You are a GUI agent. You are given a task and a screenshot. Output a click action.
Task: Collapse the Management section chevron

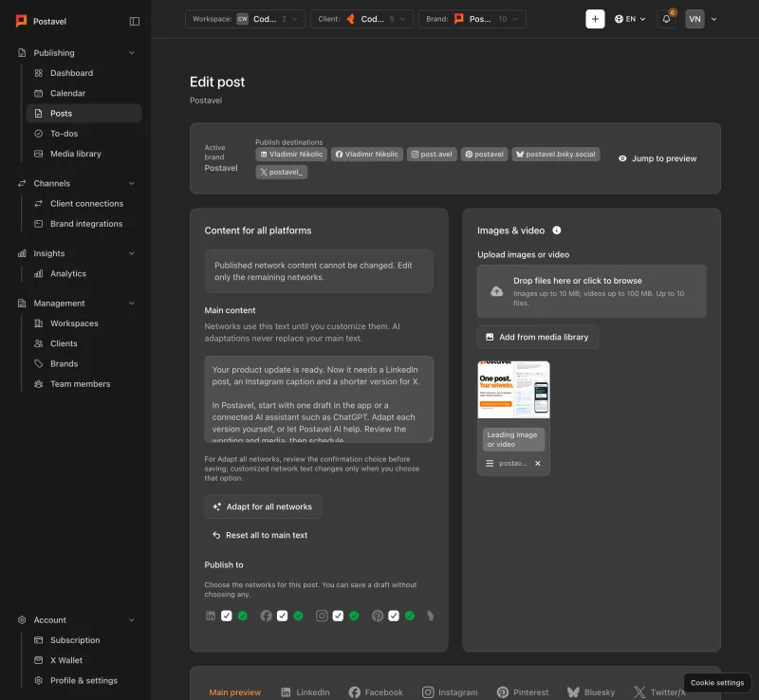(x=132, y=303)
